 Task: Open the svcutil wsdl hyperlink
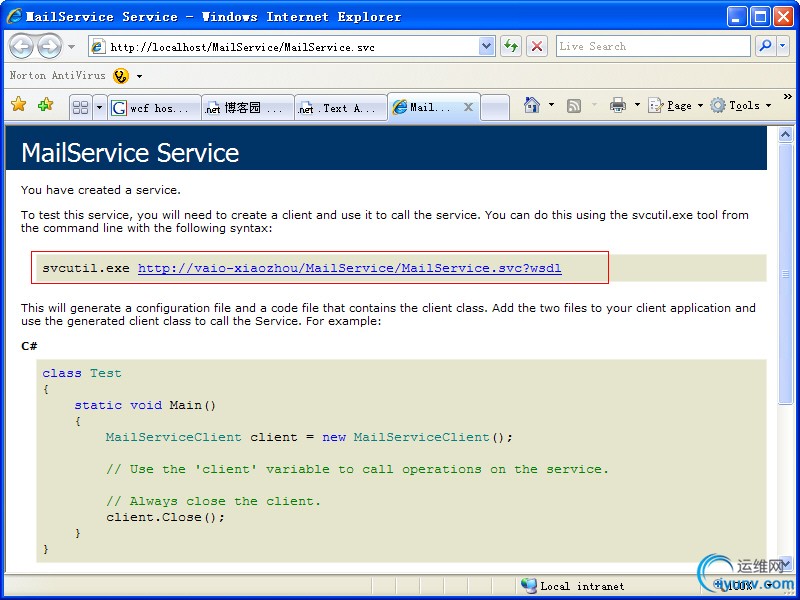349,268
